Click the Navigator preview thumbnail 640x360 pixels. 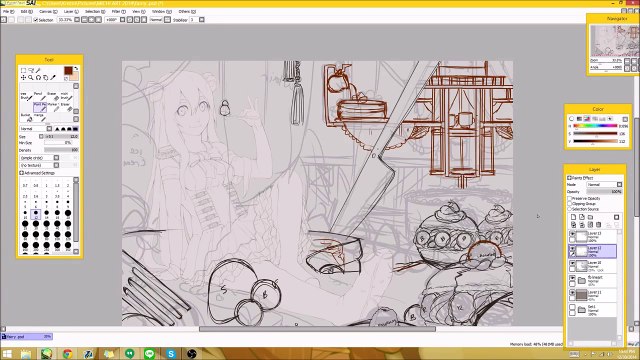(614, 41)
